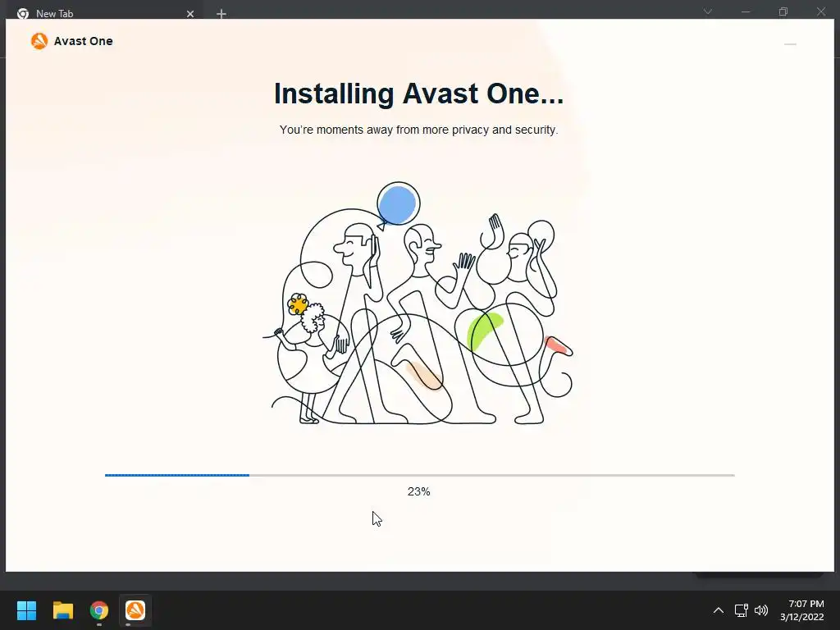Click the 23% progress text

[x=418, y=491]
